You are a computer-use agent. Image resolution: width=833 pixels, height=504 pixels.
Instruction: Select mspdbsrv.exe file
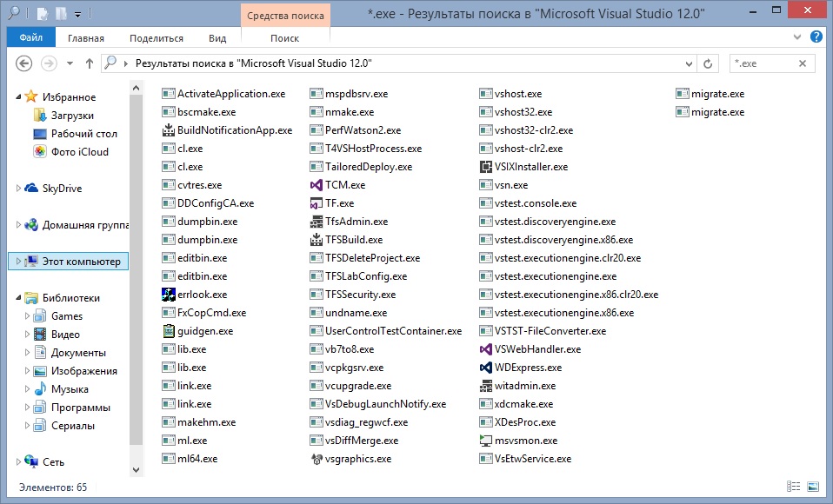[x=349, y=94]
